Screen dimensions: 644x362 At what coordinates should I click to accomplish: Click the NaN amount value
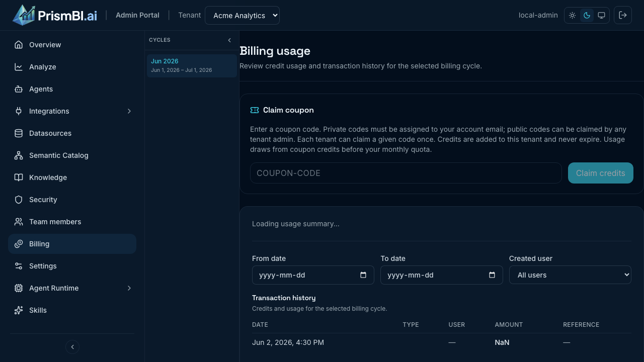pos(502,342)
